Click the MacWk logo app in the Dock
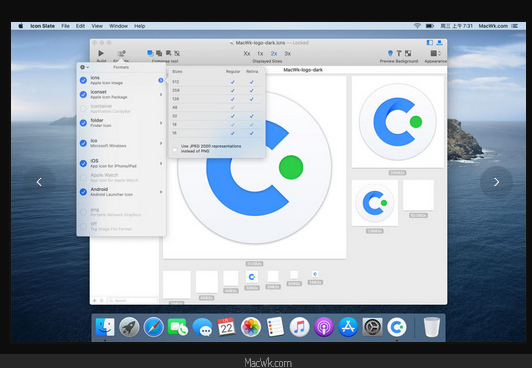Screen dimensions: 532x368 pos(397,327)
